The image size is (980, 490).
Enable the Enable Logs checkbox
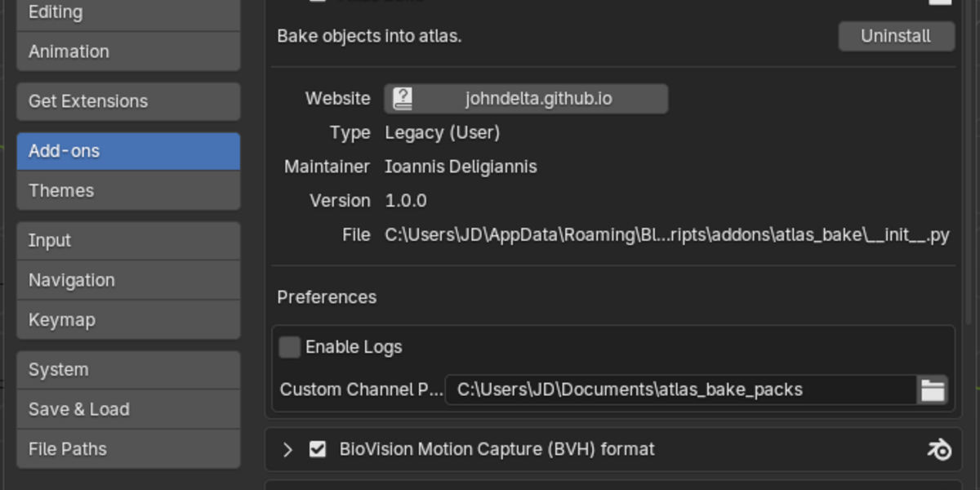(x=290, y=347)
